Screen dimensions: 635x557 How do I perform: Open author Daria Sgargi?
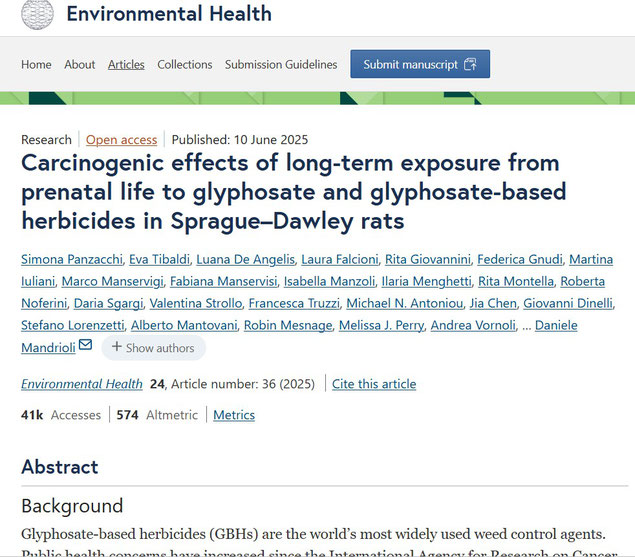[x=108, y=303]
